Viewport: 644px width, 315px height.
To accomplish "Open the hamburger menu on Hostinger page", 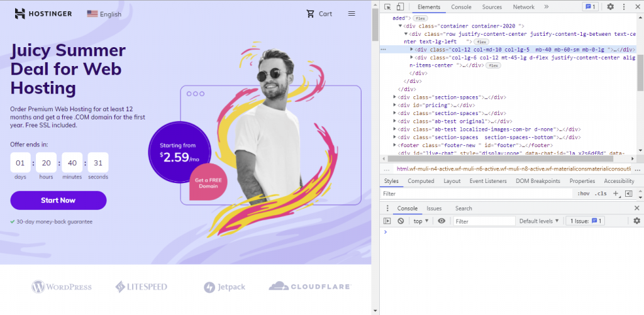I will coord(352,14).
